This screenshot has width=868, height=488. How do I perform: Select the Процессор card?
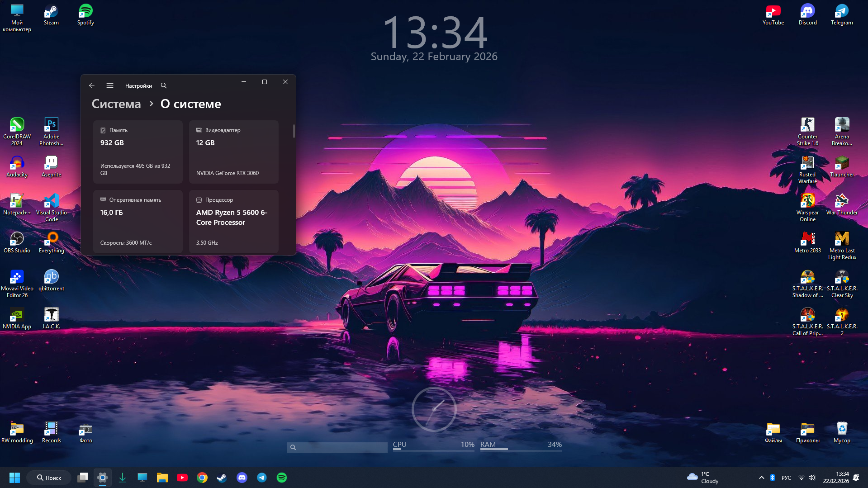(234, 221)
